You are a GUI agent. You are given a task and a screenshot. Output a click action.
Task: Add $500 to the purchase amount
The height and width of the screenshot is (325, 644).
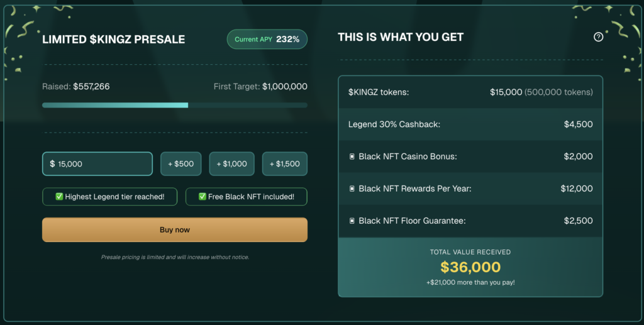[180, 164]
